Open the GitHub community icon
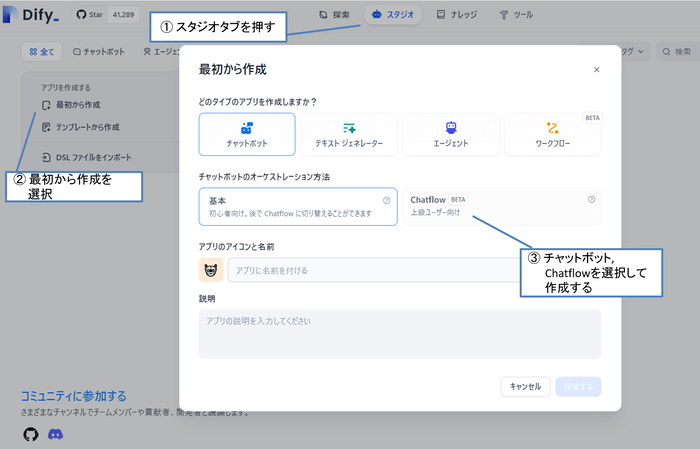 click(31, 434)
